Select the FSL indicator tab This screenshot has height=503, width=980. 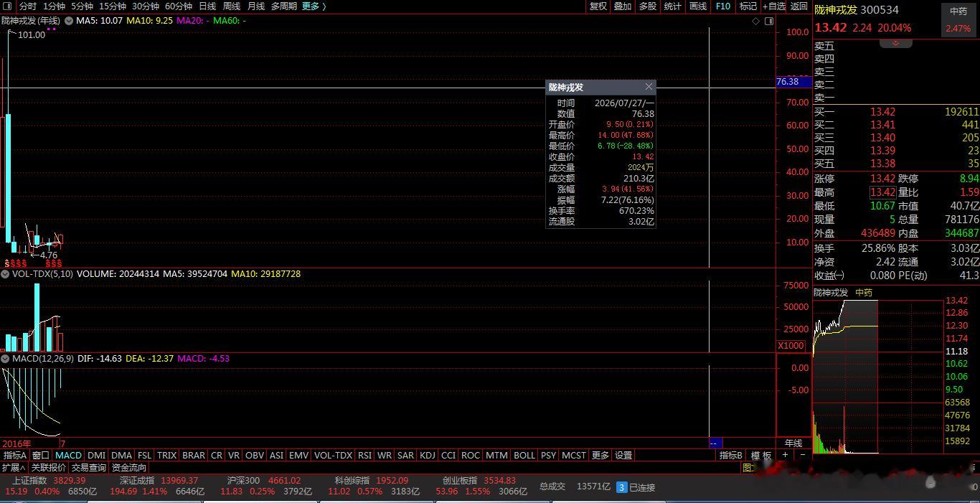pos(144,456)
